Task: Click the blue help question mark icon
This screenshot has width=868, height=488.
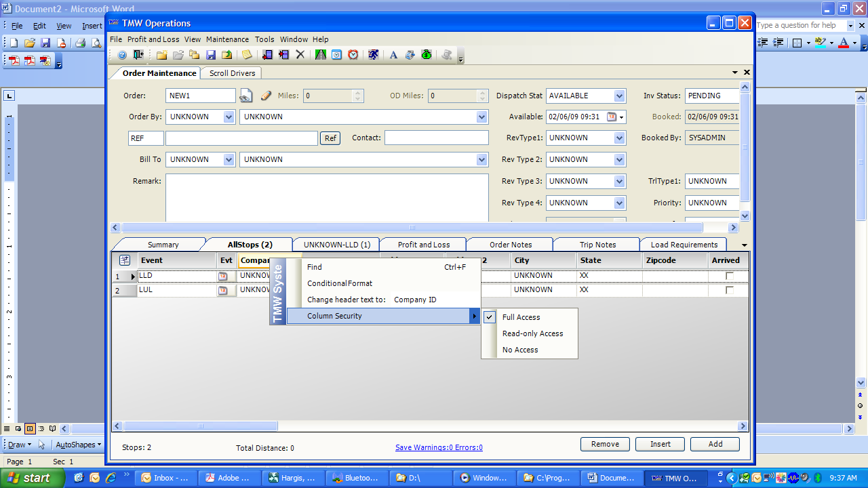Action: point(122,55)
